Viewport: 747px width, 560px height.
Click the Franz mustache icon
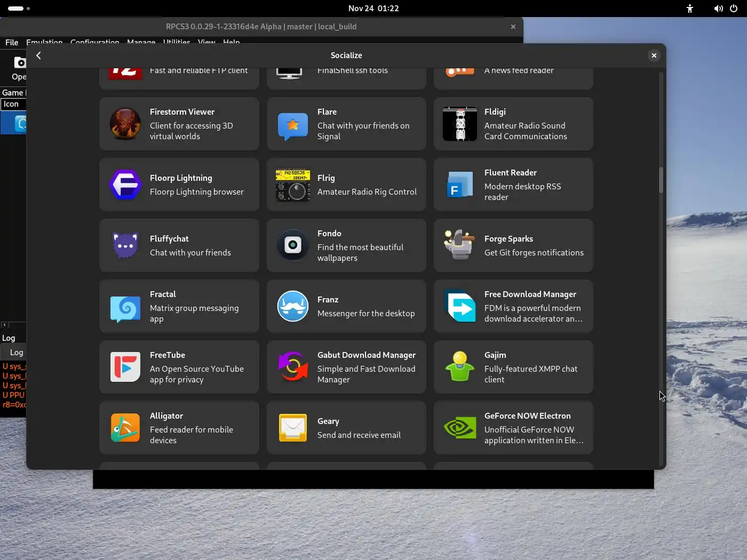(293, 306)
